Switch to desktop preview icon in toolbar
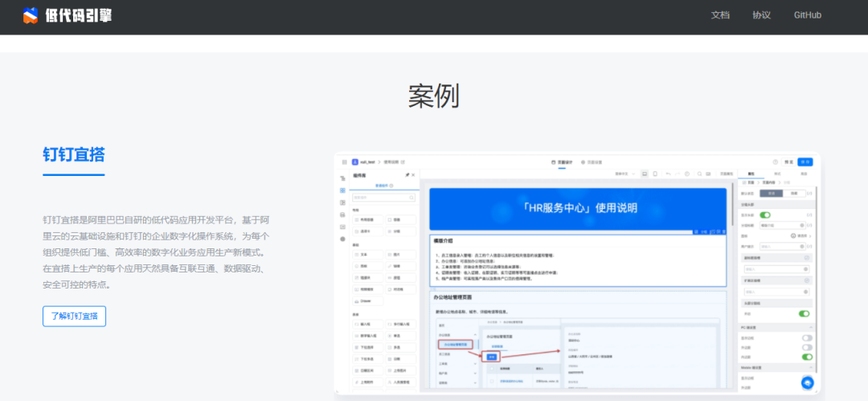This screenshot has width=868, height=401. (x=645, y=174)
